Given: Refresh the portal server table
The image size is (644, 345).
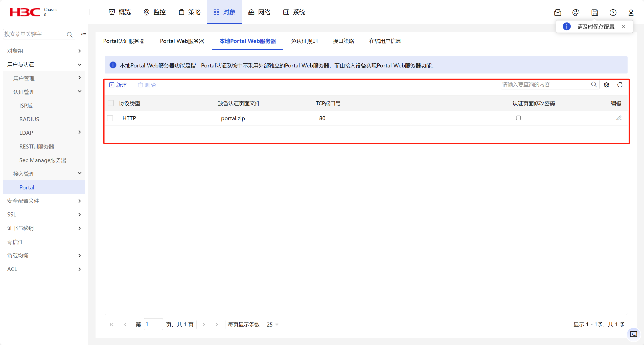Looking at the screenshot, I should point(620,85).
